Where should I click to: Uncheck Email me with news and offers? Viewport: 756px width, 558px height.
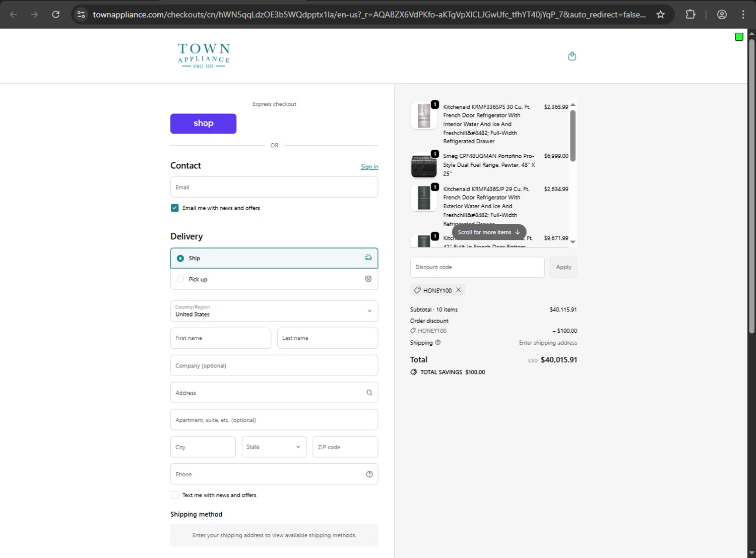click(175, 208)
